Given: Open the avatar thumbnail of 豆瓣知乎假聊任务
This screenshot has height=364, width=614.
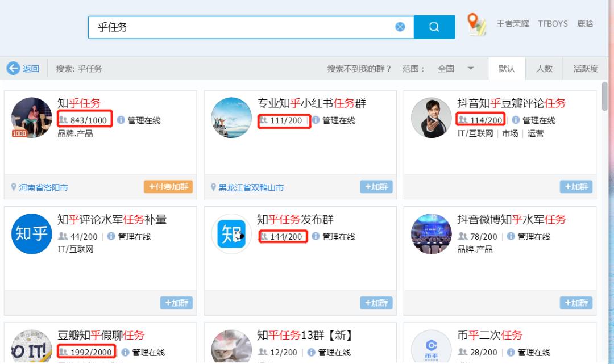Looking at the screenshot, I should tap(31, 346).
